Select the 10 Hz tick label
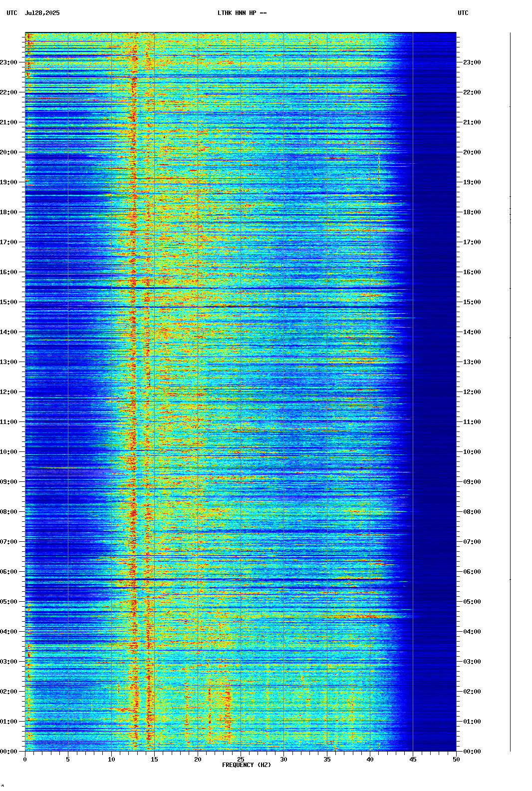The image size is (532, 791). click(111, 760)
